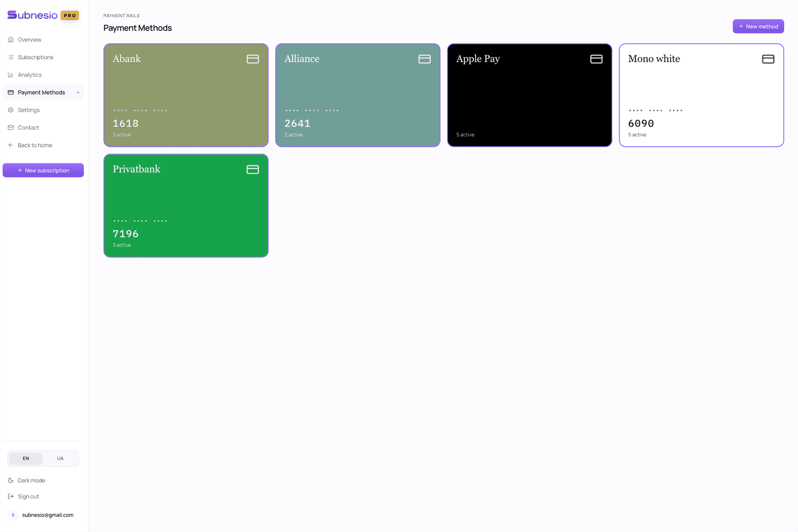This screenshot has width=798, height=532.
Task: Click Back to home link
Action: 43,145
